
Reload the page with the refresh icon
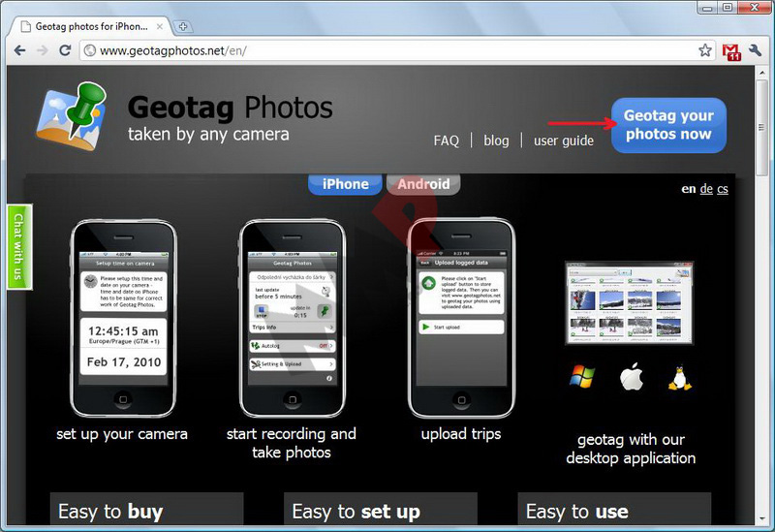[65, 50]
